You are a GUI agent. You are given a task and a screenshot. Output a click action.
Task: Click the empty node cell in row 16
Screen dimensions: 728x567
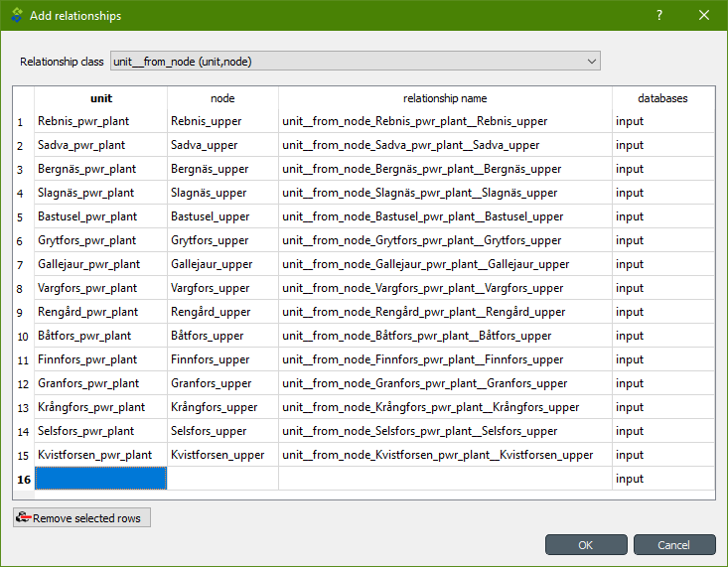click(222, 479)
